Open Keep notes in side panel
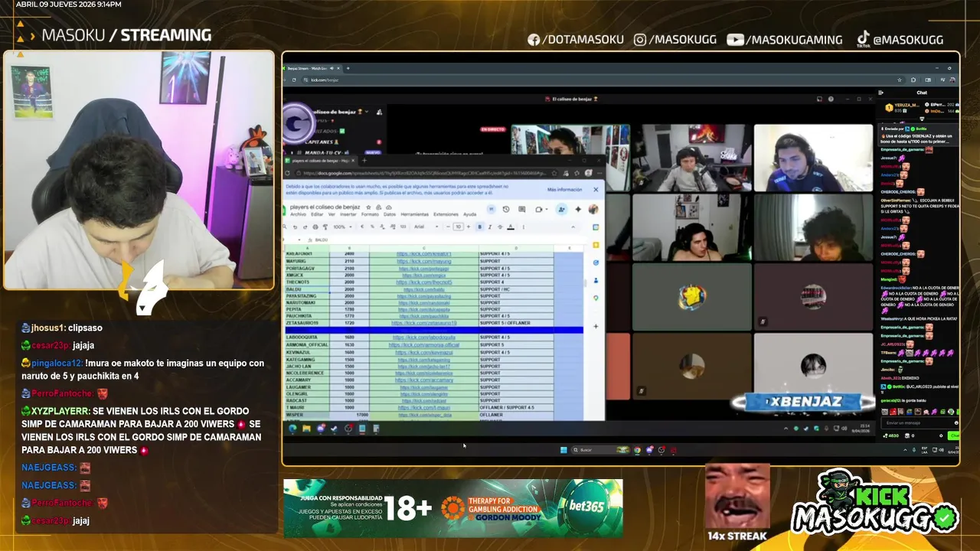Viewport: 980px width, 551px height. click(596, 245)
